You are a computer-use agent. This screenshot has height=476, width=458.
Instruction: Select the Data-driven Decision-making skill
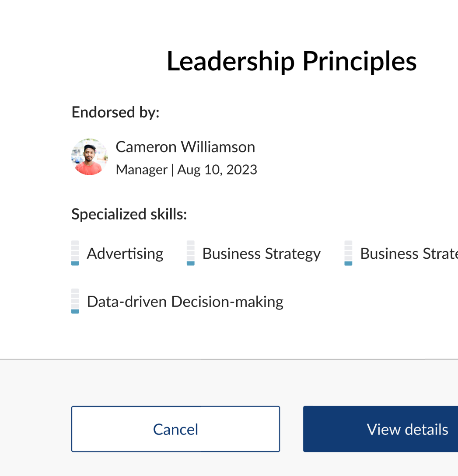tap(185, 302)
